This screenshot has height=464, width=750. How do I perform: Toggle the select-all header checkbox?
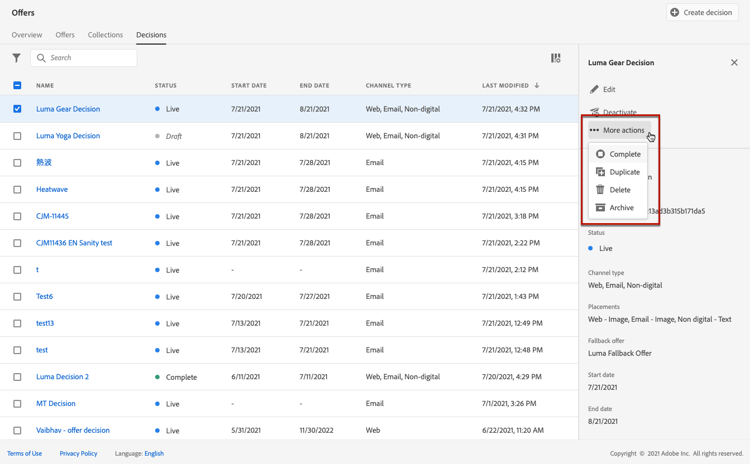coord(17,86)
